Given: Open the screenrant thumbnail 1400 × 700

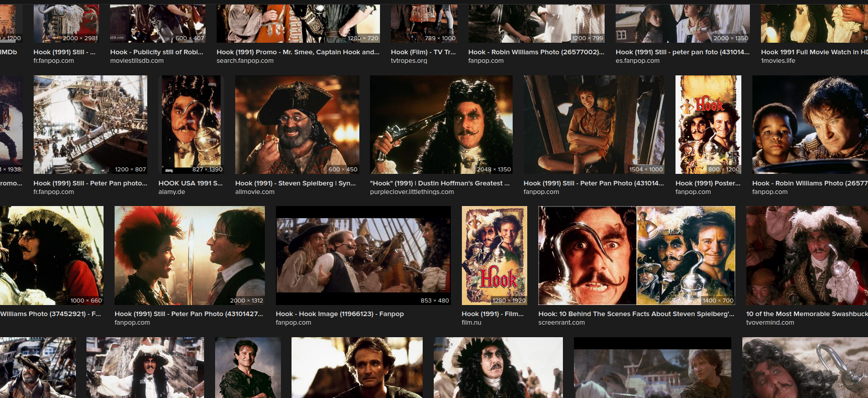Looking at the screenshot, I should (637, 255).
